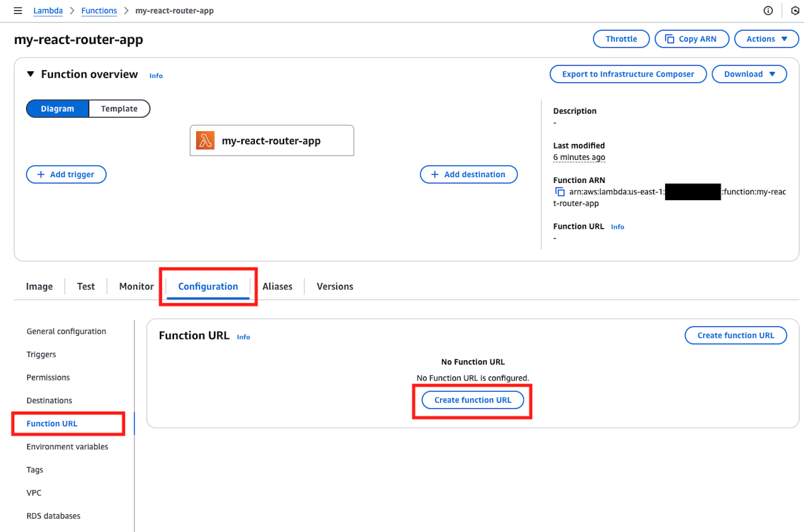Select VPC in configuration sidebar

(x=34, y=493)
